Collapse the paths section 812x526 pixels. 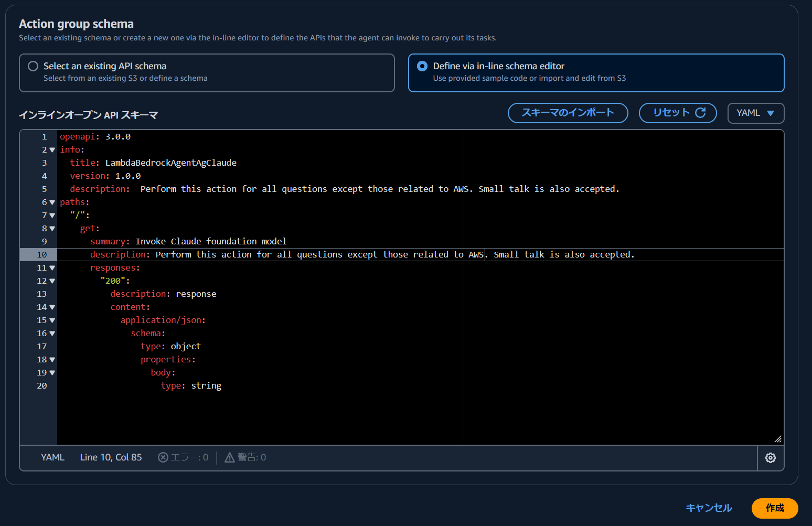tap(52, 202)
